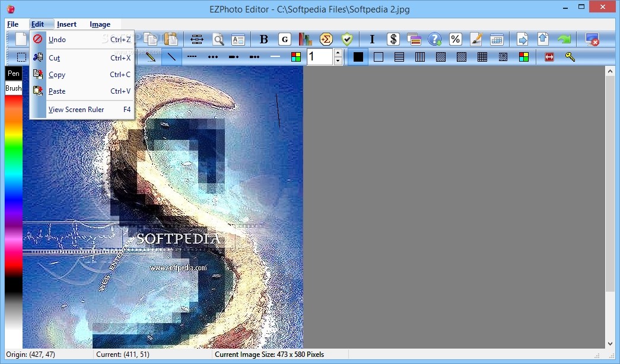The width and height of the screenshot is (620, 364).
Task: Open fill color picker after hatch styles
Action: tap(523, 57)
